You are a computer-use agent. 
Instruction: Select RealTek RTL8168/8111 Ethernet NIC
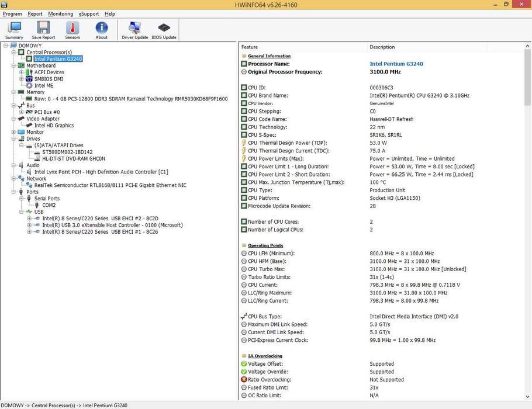(x=110, y=185)
